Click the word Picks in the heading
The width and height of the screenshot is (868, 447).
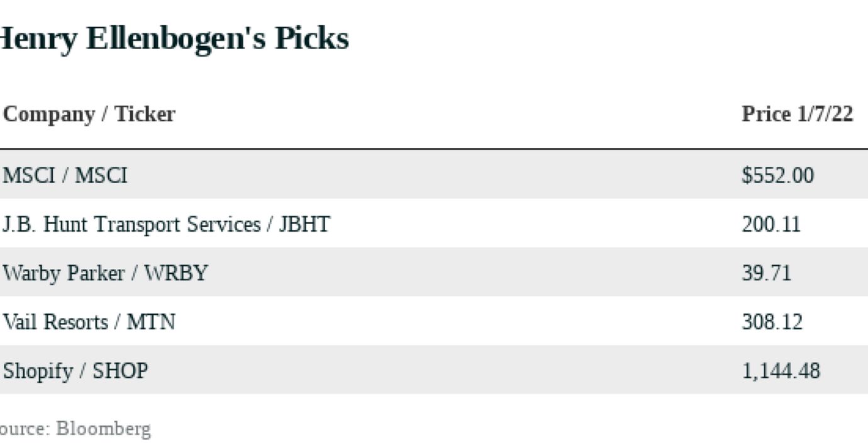pyautogui.click(x=311, y=39)
